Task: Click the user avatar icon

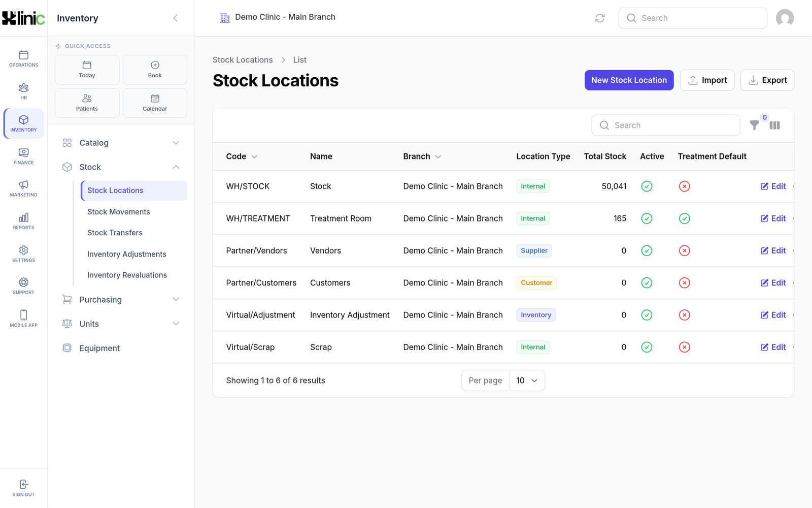Action: click(x=785, y=18)
